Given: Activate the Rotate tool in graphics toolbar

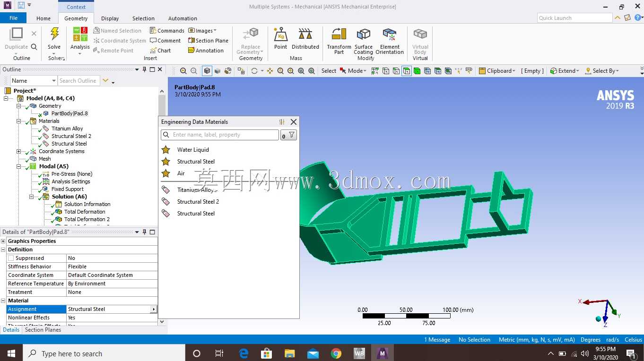Looking at the screenshot, I should 254,71.
